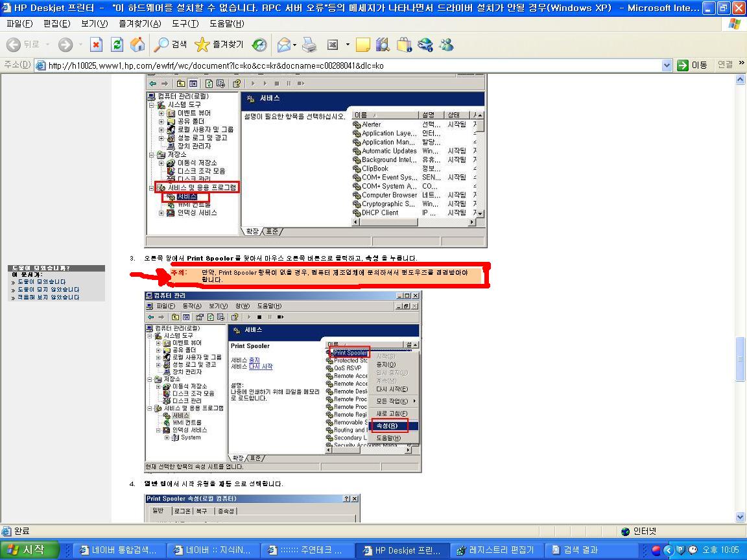This screenshot has width=747, height=560.
Task: Open the 편집(E) menu
Action: (x=56, y=23)
